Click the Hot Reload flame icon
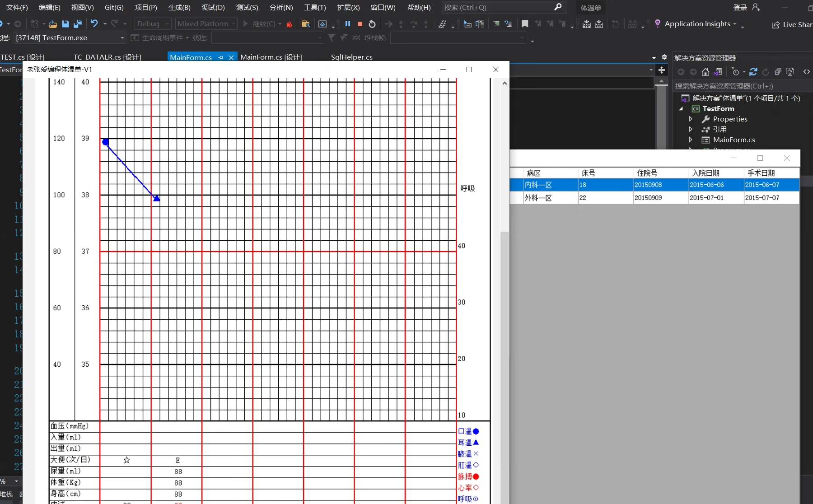 [290, 24]
